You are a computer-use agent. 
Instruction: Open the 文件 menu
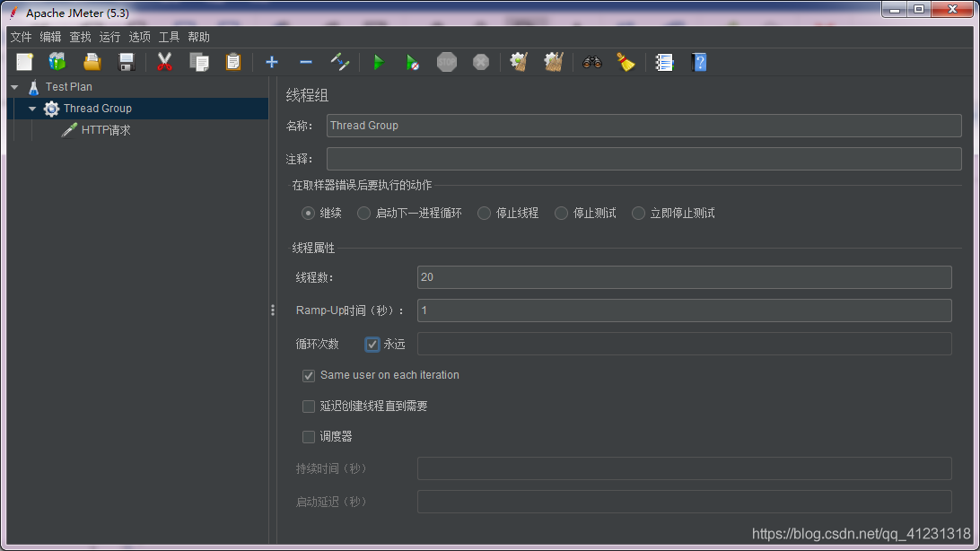[x=22, y=37]
